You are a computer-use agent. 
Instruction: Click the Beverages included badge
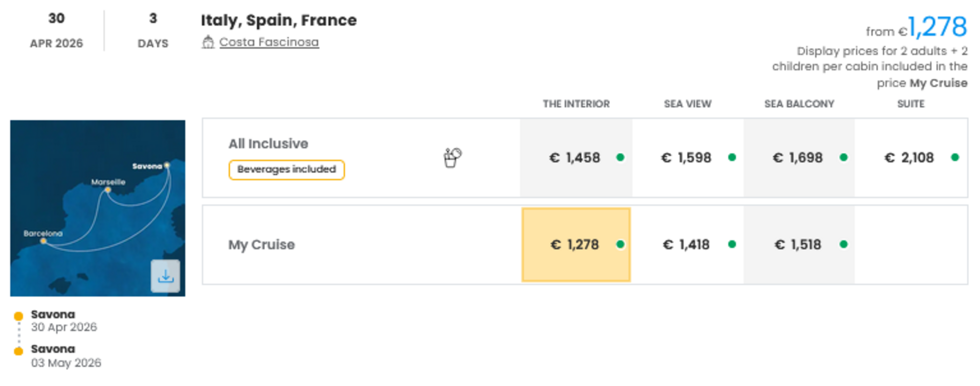pyautogui.click(x=286, y=170)
